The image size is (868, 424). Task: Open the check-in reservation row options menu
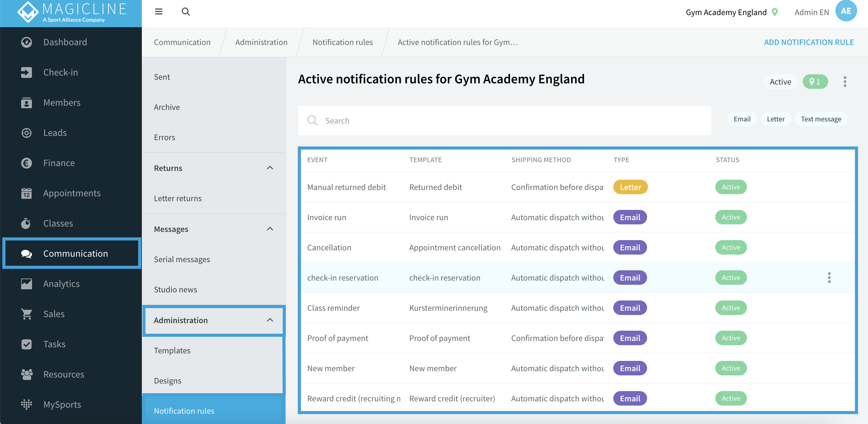(829, 278)
